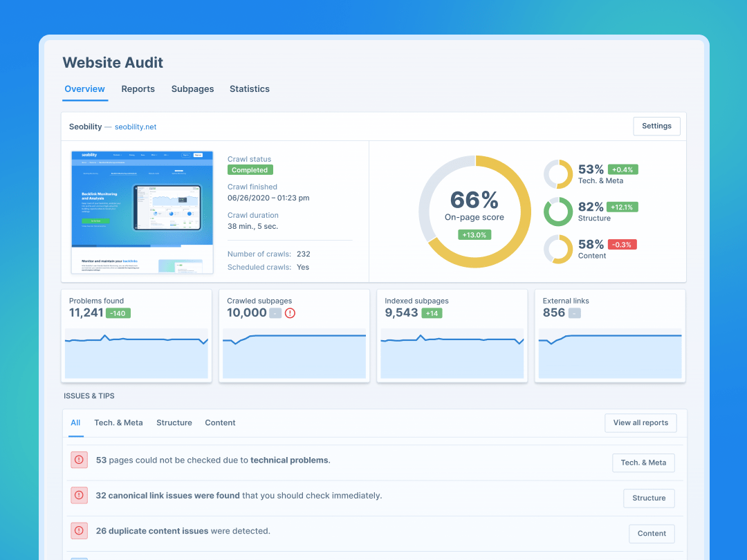Open the Subpages tab

click(x=192, y=89)
